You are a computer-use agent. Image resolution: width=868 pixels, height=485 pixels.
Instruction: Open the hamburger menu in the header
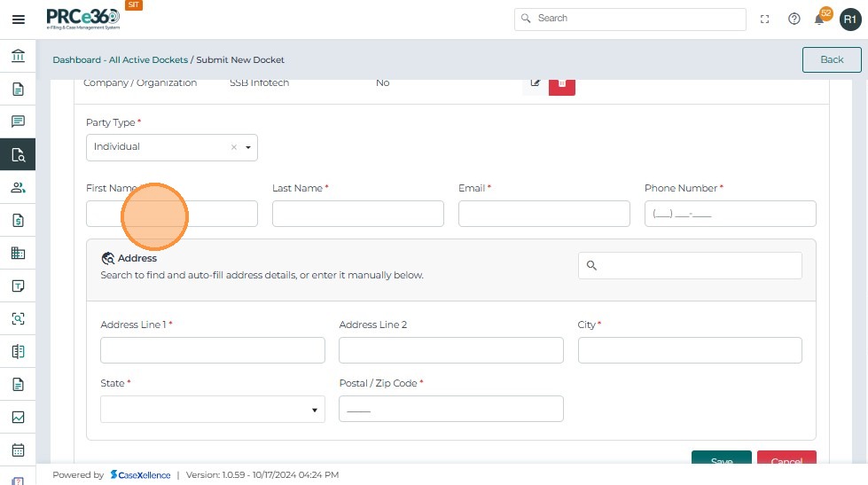[x=18, y=20]
